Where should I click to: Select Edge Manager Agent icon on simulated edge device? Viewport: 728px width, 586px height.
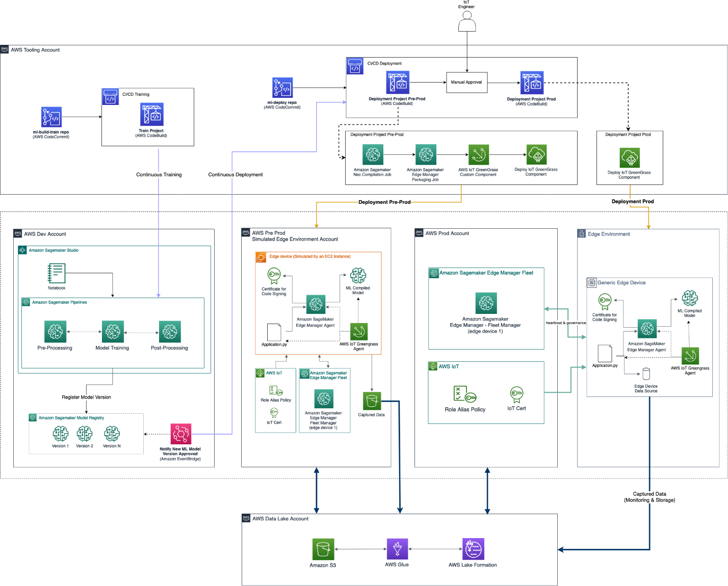pyautogui.click(x=316, y=305)
